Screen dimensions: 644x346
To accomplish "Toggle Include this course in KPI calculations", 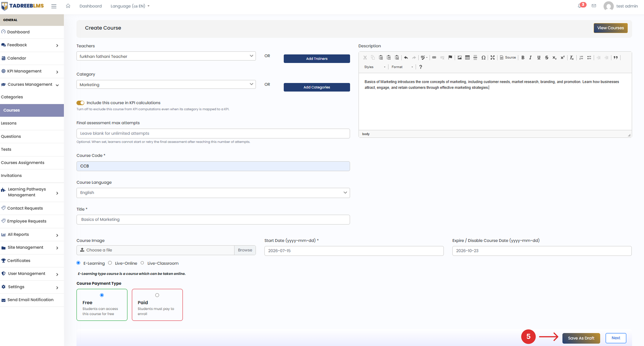I will (x=80, y=103).
